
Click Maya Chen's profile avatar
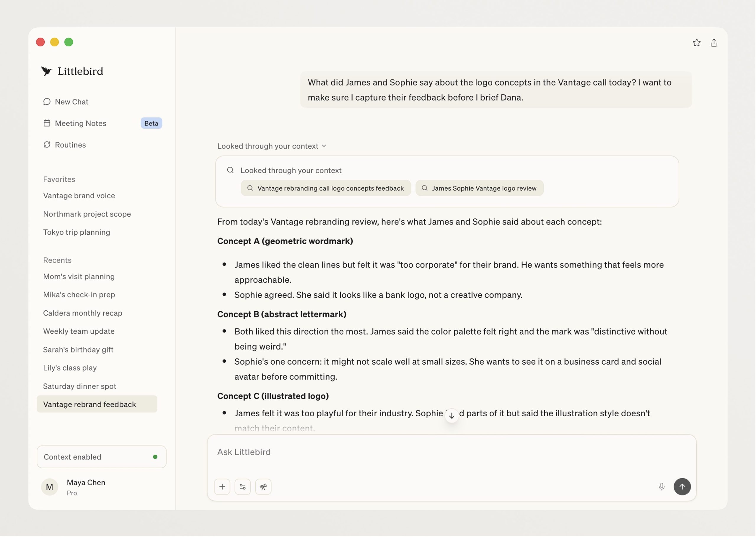(50, 487)
